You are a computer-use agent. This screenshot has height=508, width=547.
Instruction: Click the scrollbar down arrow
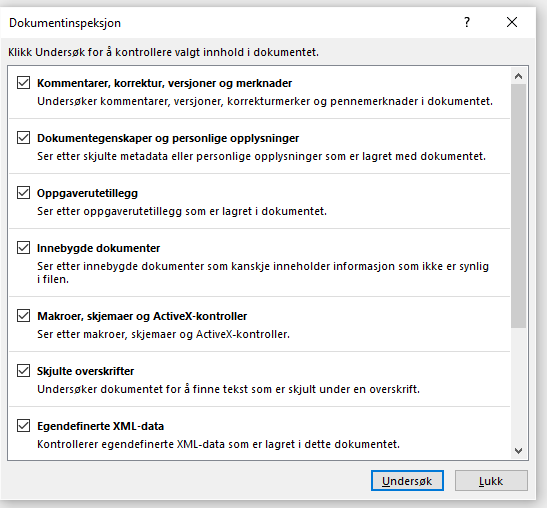pos(518,451)
